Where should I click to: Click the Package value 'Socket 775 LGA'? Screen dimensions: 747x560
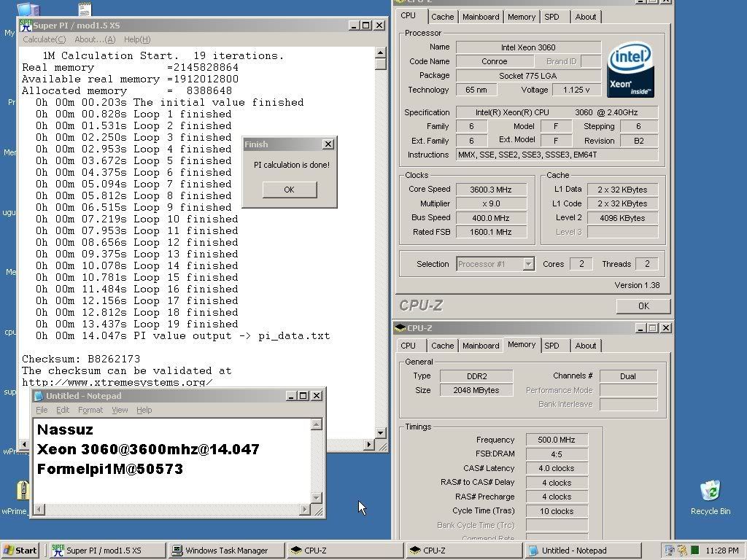tap(528, 76)
